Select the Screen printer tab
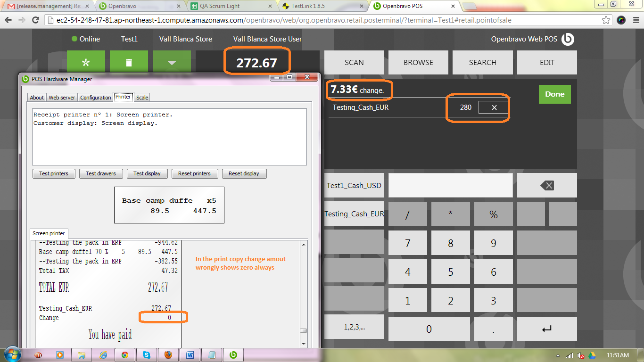644x362 pixels. click(49, 233)
